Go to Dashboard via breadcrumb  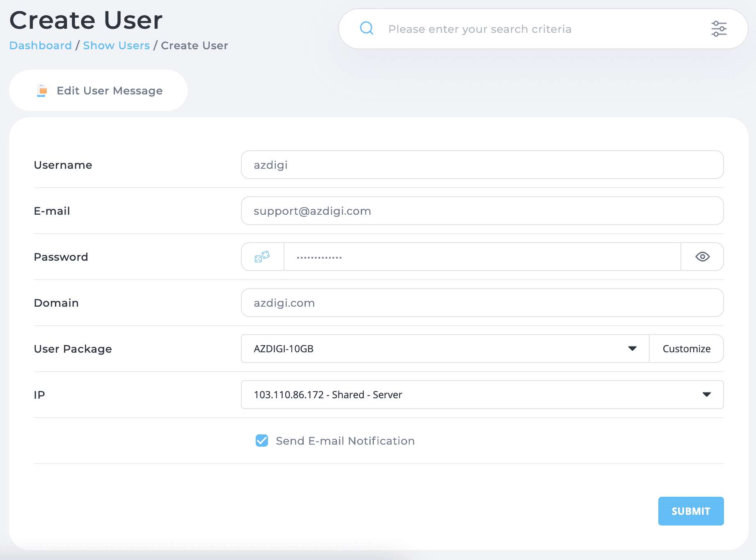tap(40, 45)
